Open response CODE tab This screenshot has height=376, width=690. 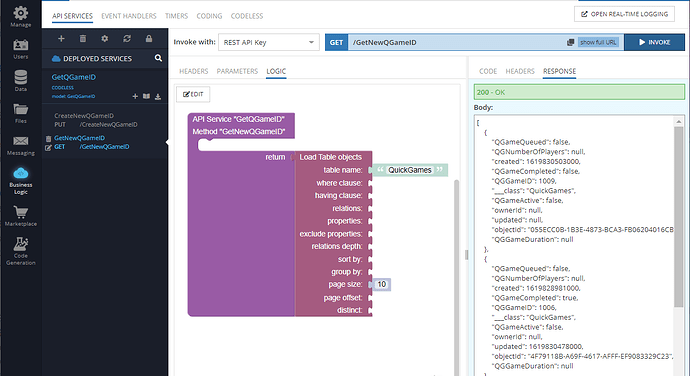coord(488,71)
